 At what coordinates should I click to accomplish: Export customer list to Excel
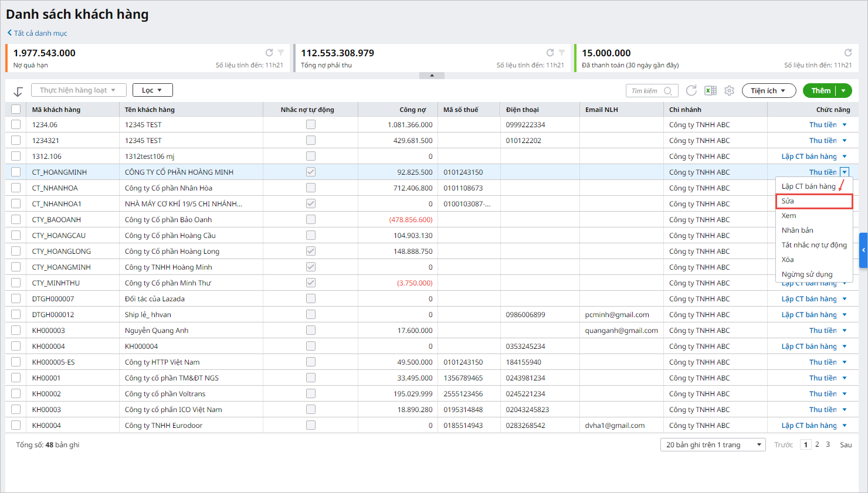[710, 90]
